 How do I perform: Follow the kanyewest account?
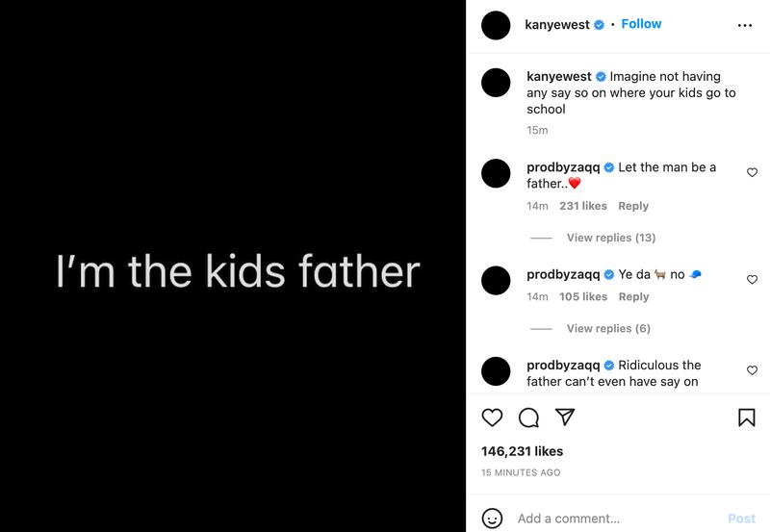tap(641, 24)
